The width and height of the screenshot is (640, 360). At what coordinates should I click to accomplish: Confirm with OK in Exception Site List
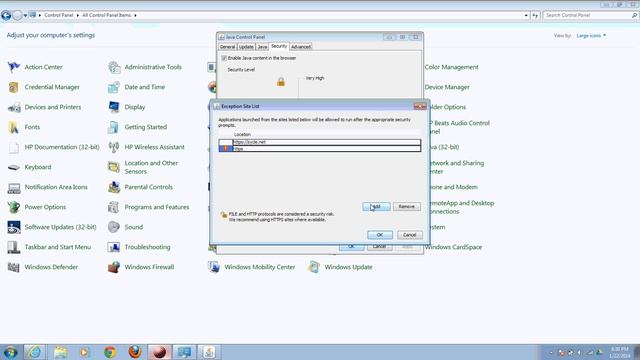[x=380, y=235]
